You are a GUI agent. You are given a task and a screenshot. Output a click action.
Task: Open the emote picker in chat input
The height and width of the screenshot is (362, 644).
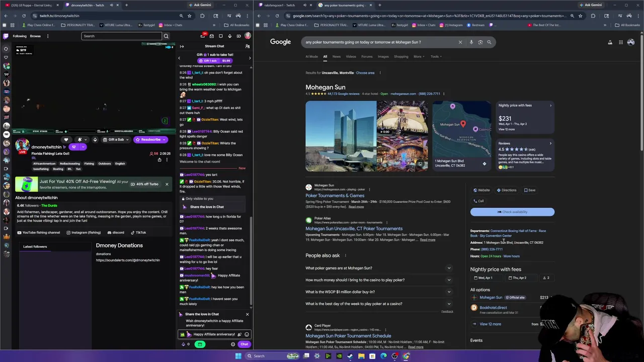coord(247,334)
